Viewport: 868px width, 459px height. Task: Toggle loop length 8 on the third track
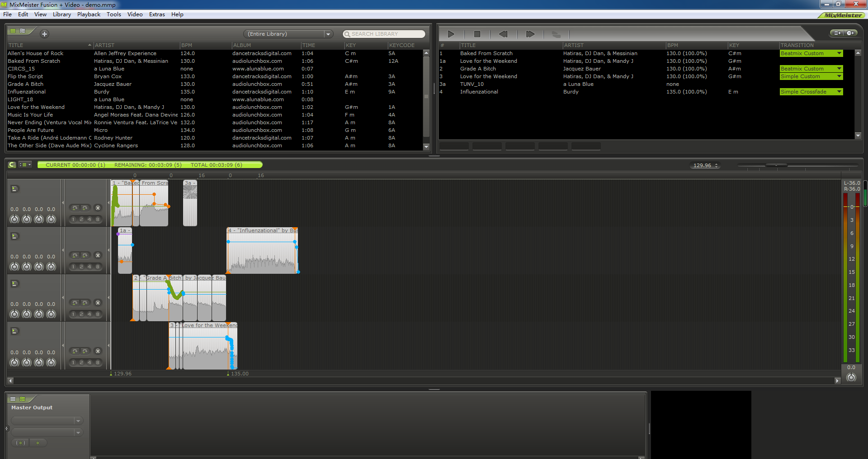point(98,314)
